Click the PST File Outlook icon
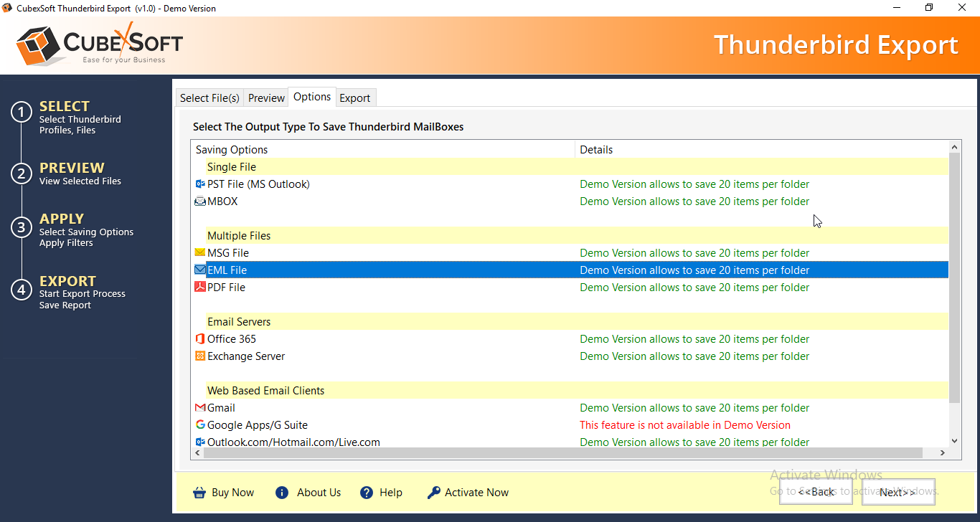 pyautogui.click(x=200, y=184)
